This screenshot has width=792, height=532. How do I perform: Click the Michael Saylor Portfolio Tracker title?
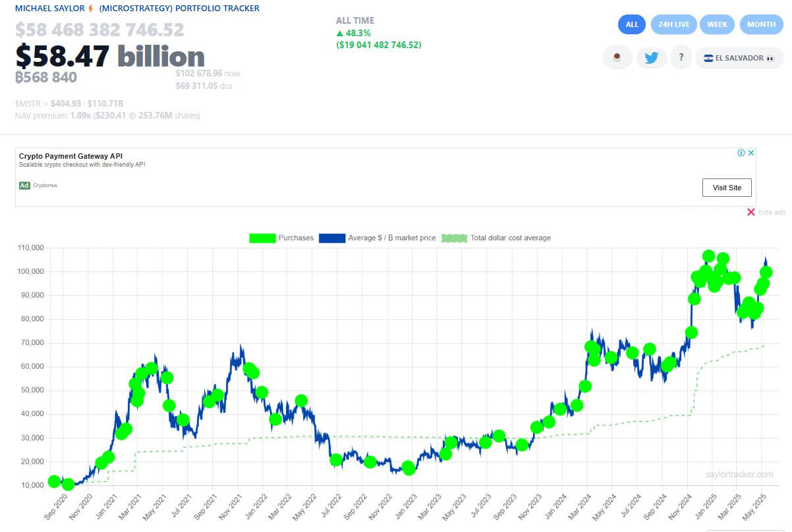coord(138,9)
